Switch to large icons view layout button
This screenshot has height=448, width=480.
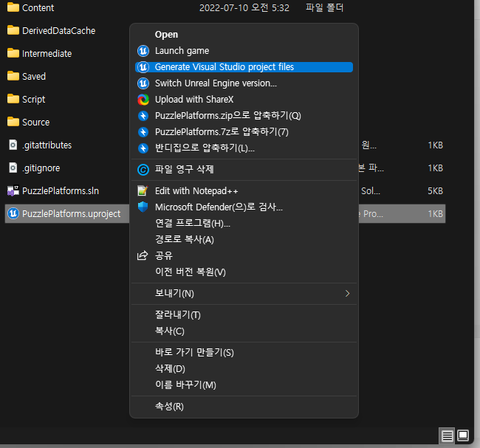pyautogui.click(x=463, y=435)
